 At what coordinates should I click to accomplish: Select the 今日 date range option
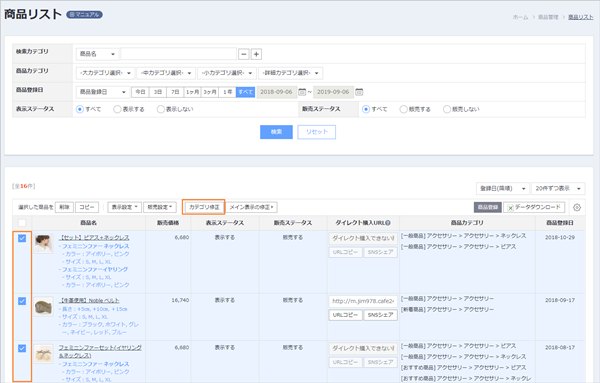point(140,92)
